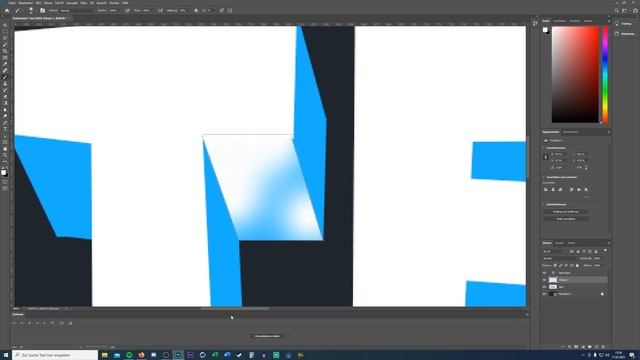Select the Pen tool

tap(5, 122)
